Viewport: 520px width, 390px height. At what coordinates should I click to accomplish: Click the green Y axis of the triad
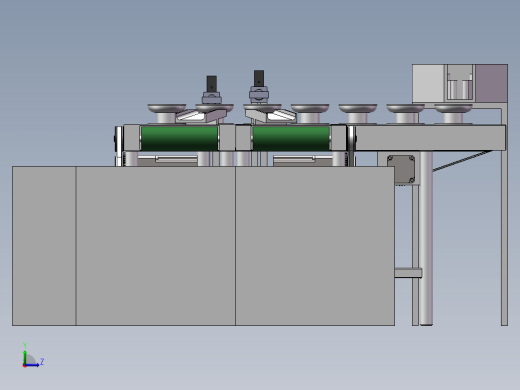[x=25, y=357]
